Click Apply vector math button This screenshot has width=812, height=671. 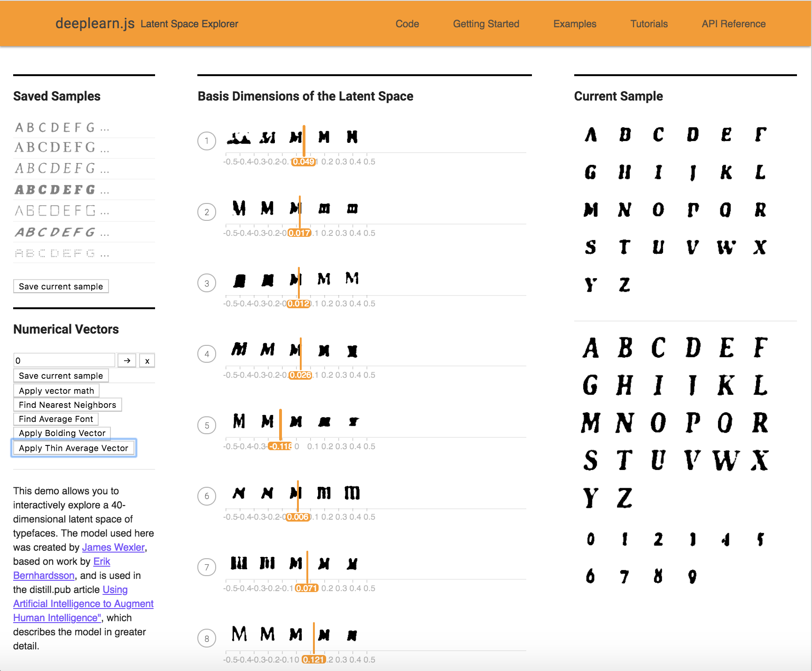pos(56,390)
